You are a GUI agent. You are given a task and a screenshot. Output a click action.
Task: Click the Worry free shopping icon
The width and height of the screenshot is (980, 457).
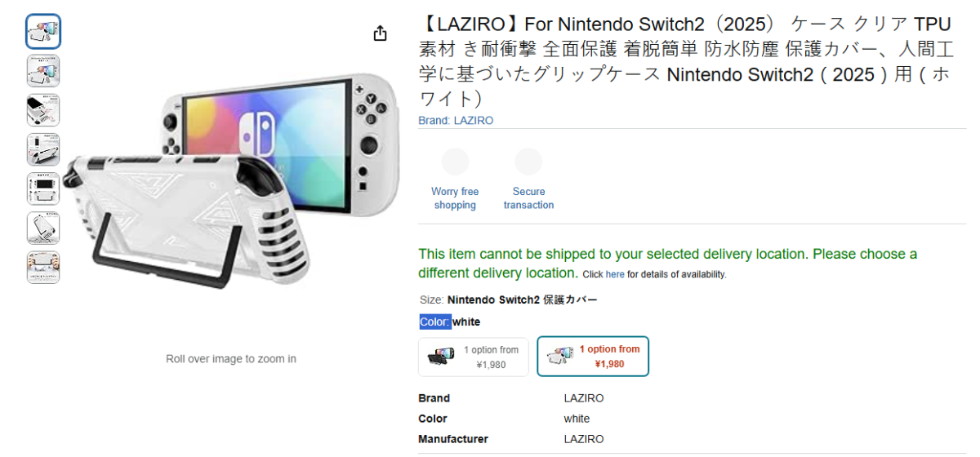[455, 162]
